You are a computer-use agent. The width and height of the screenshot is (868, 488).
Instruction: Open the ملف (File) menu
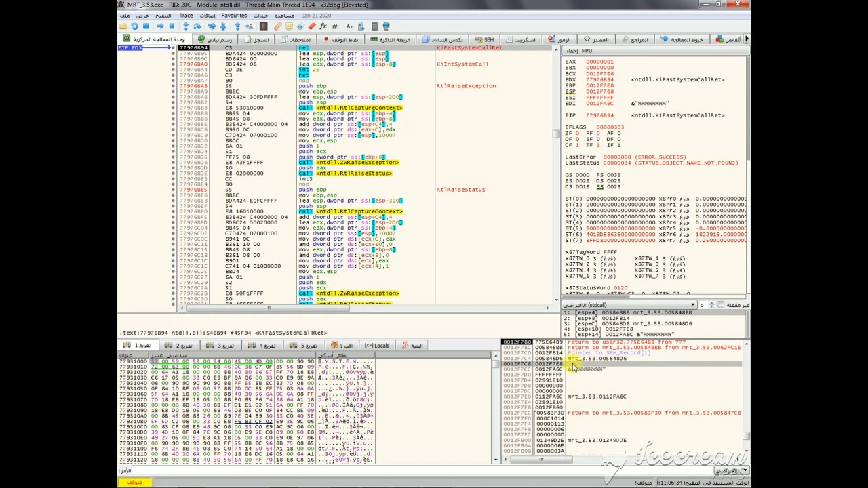125,16
